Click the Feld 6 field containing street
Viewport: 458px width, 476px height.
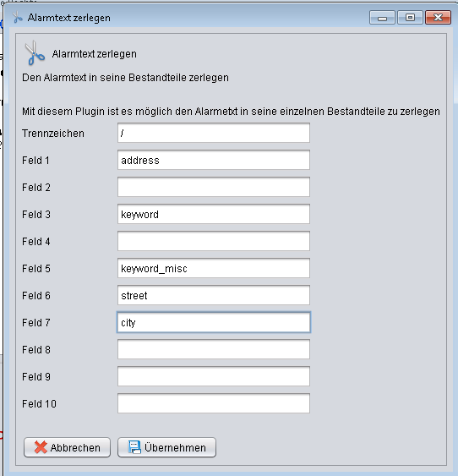214,295
